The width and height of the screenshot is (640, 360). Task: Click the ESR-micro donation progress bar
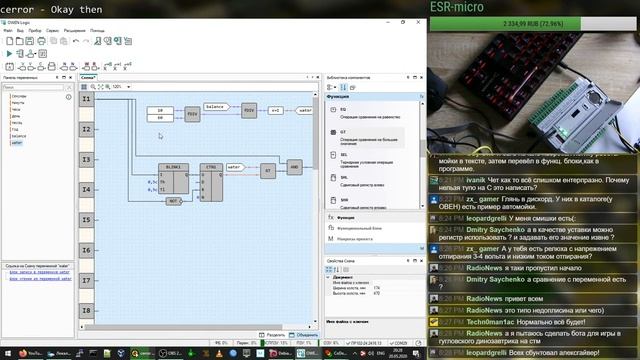pos(532,24)
